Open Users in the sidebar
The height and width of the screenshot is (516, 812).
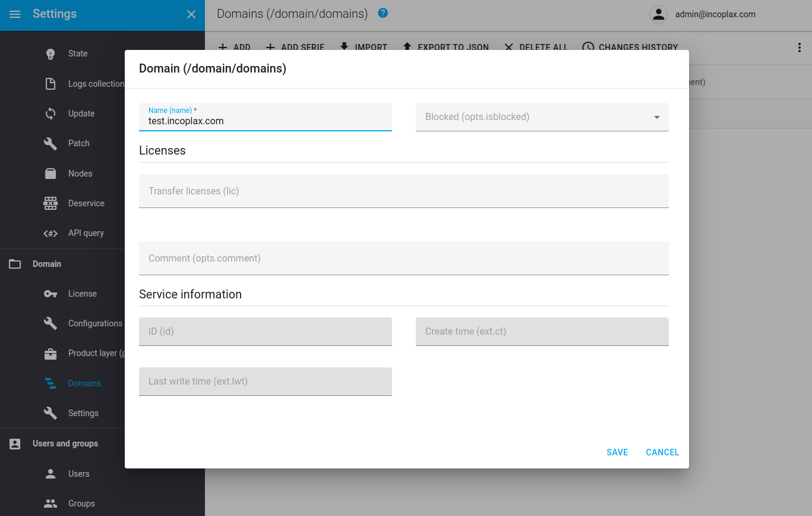pyautogui.click(x=79, y=474)
